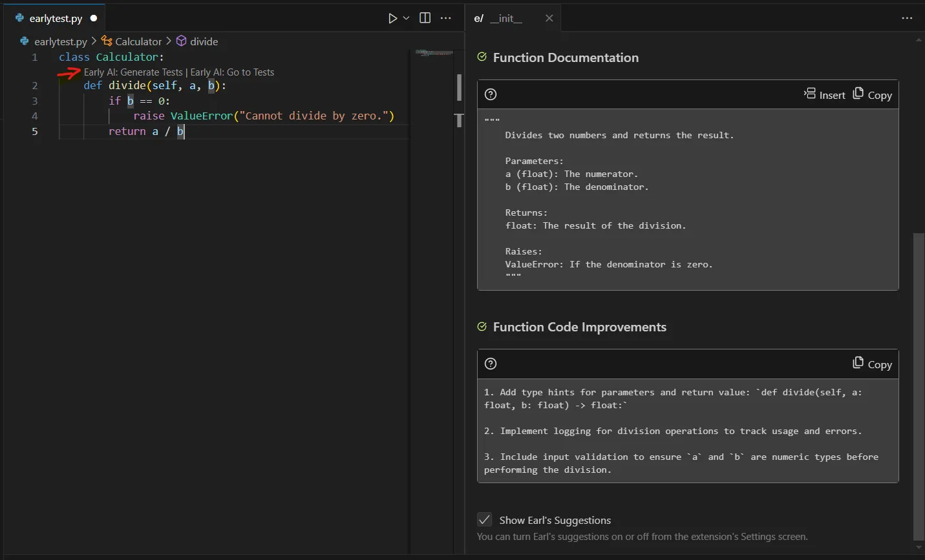This screenshot has height=560, width=925.
Task: Click help icon in Function Documentation box
Action: tap(491, 94)
